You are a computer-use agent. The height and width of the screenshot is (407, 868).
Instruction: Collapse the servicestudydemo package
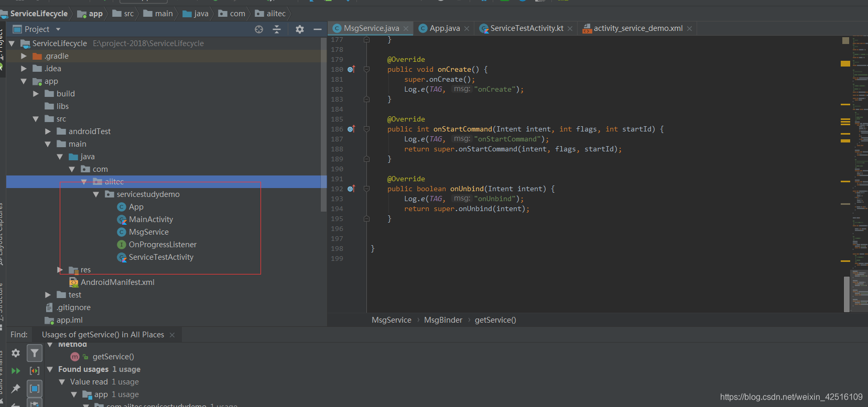click(96, 194)
